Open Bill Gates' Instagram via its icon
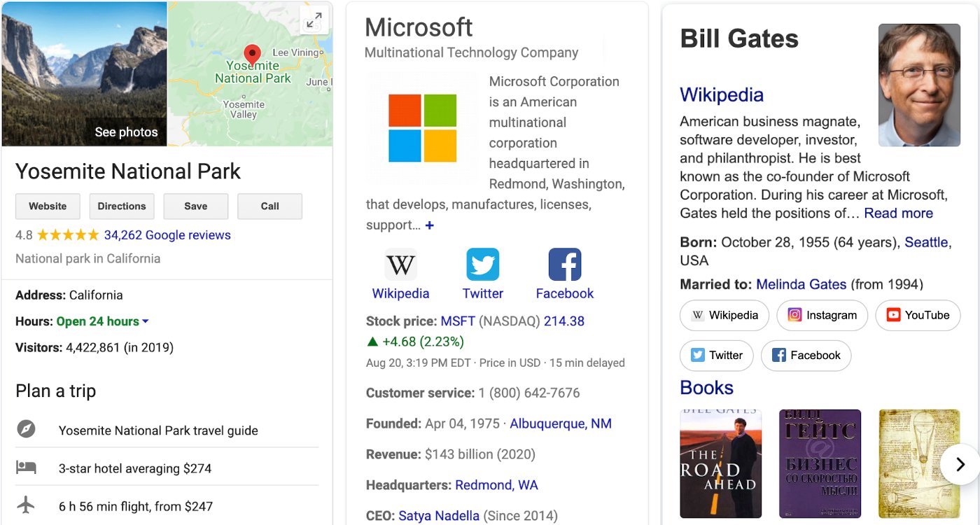This screenshot has width=980, height=525. pyautogui.click(x=794, y=315)
